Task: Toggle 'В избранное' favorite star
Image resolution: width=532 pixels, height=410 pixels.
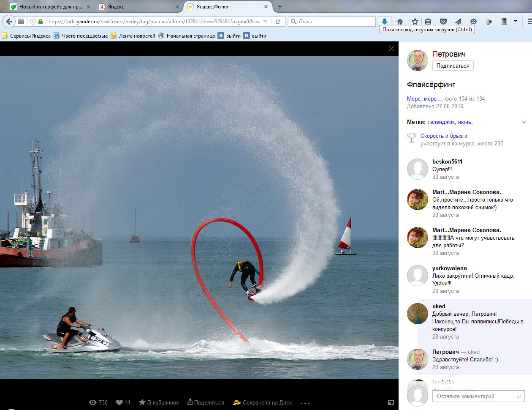Action: (159, 402)
